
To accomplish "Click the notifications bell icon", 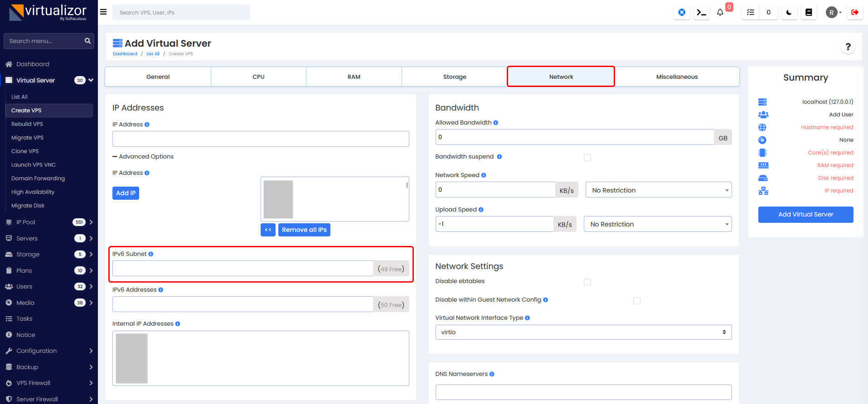I will pyautogui.click(x=720, y=13).
